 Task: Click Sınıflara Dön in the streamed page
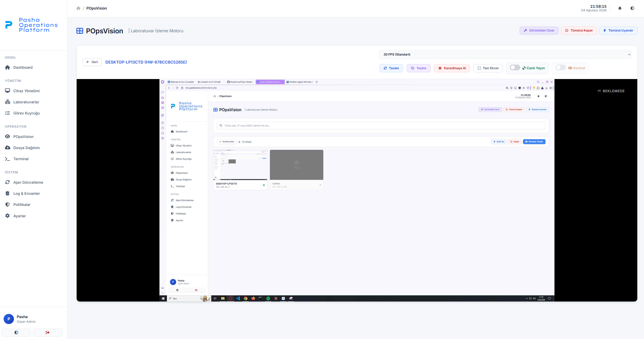pos(227,142)
